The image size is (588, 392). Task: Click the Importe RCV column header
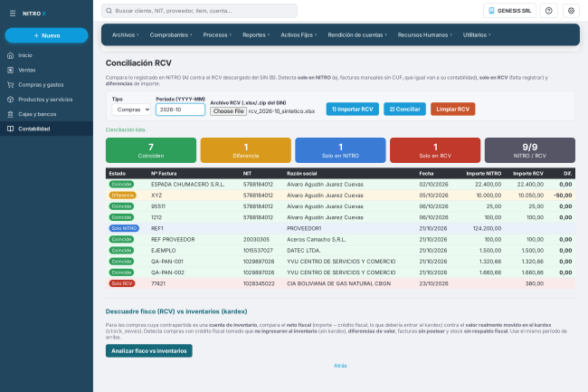click(x=528, y=173)
